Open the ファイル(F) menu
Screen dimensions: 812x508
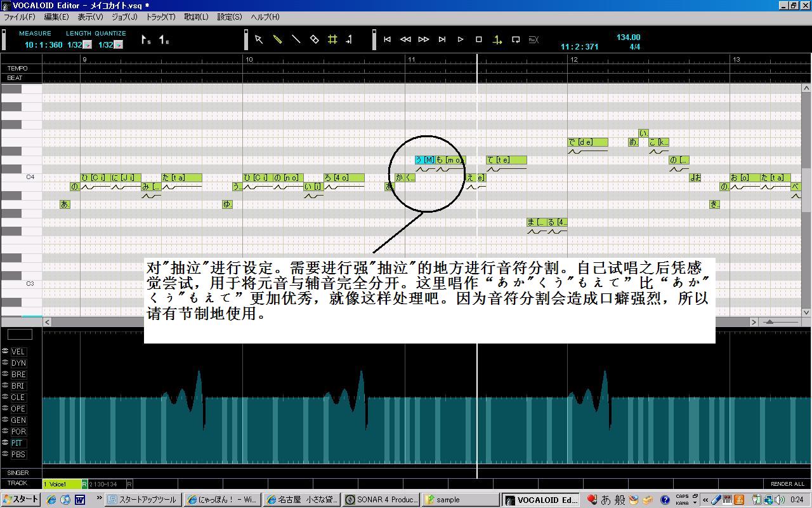pyautogui.click(x=20, y=17)
